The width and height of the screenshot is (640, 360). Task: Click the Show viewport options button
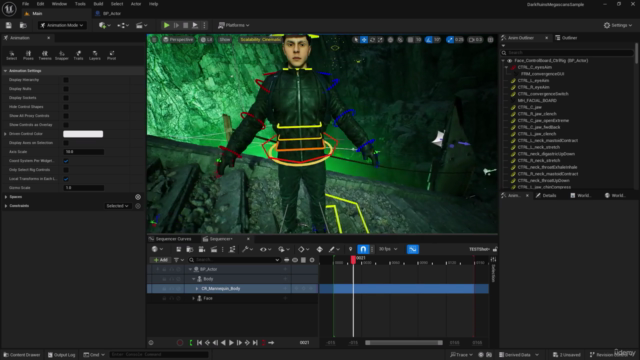coord(225,40)
